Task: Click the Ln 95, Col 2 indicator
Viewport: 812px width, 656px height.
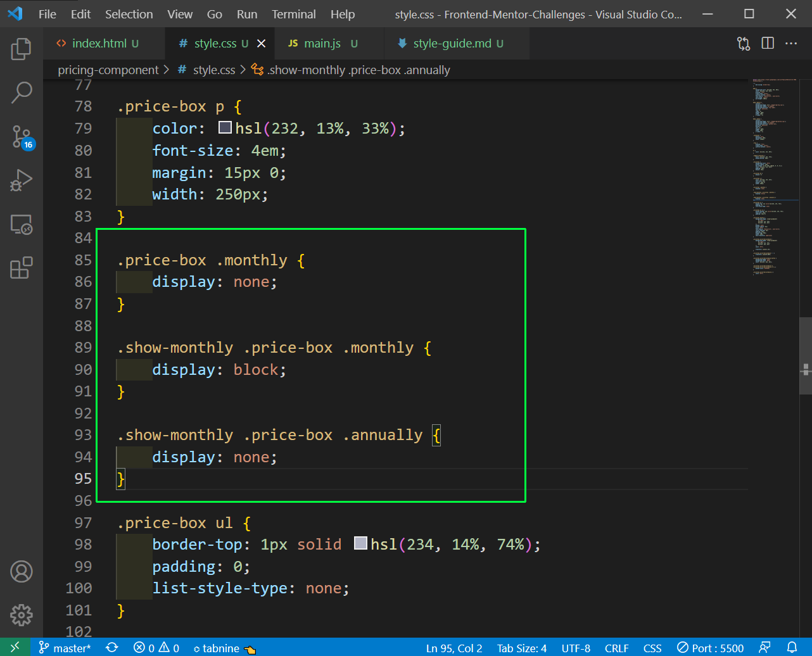Action: (x=454, y=648)
